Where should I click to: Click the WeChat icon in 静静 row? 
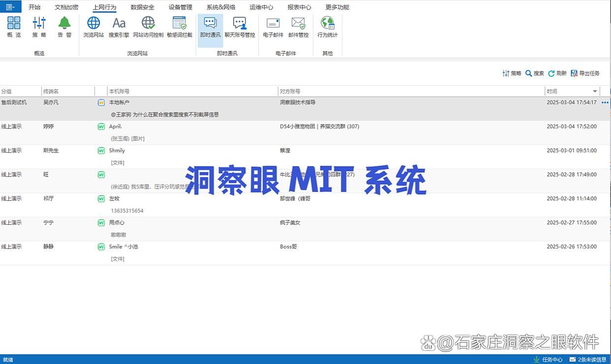click(101, 247)
